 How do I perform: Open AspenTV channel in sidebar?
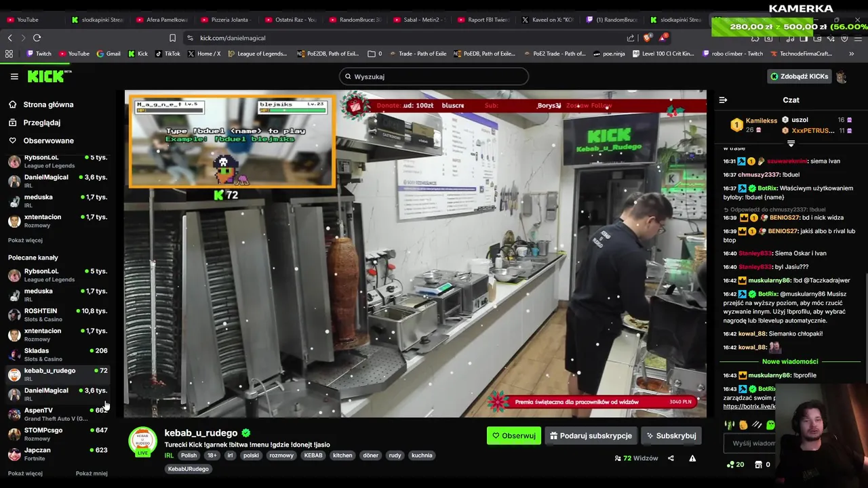point(58,414)
